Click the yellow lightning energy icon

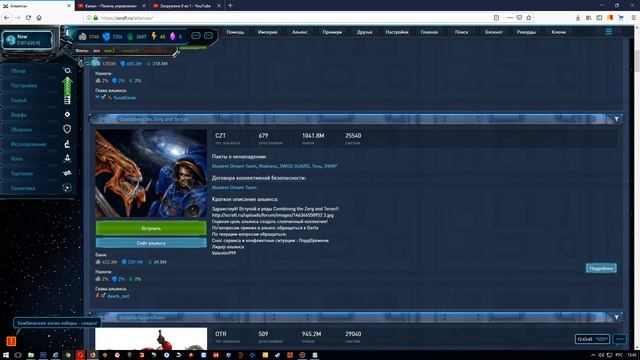tap(154, 36)
